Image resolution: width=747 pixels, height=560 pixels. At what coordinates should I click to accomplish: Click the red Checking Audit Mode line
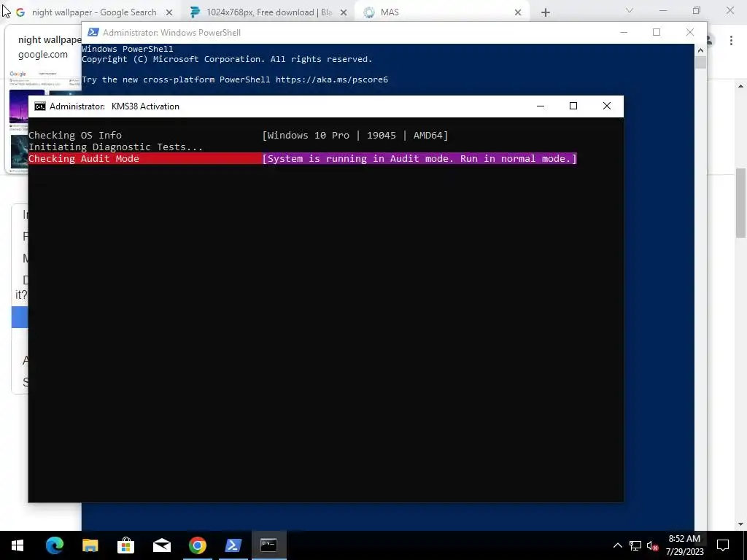coord(145,158)
